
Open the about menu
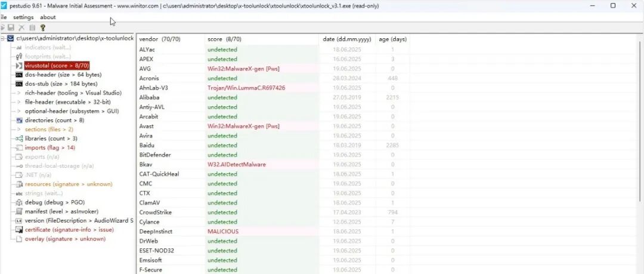pyautogui.click(x=48, y=17)
